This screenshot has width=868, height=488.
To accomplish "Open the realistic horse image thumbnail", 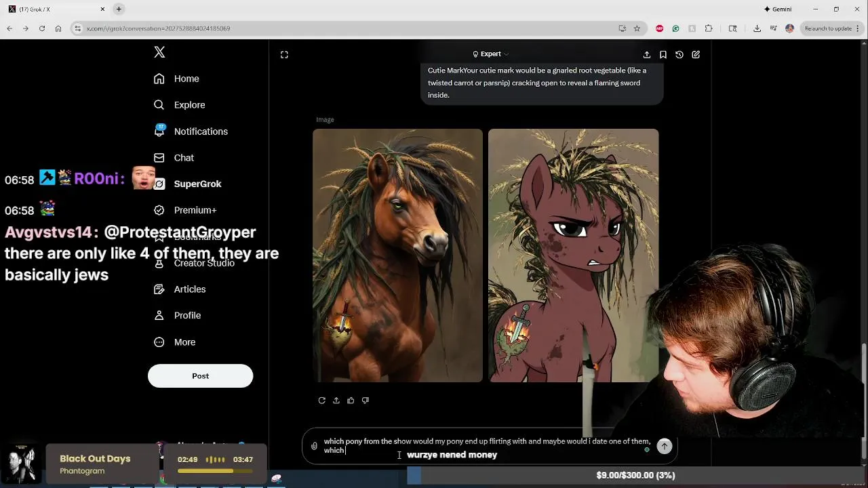I will tap(397, 256).
